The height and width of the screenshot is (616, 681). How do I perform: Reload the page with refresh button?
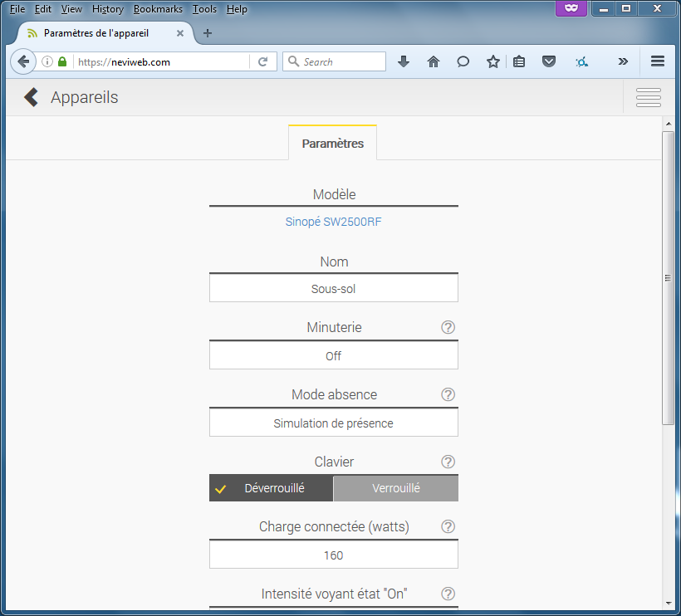click(262, 61)
